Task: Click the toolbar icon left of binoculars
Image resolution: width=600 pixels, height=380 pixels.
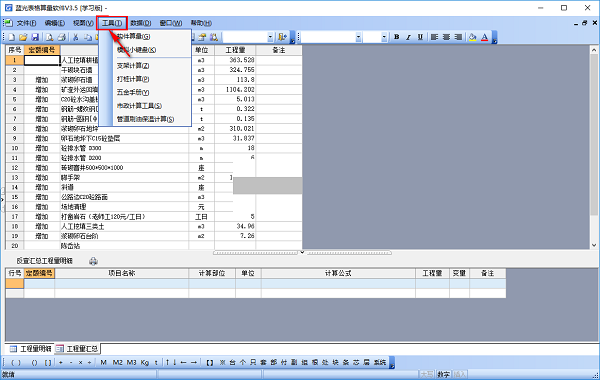Action: [202, 37]
